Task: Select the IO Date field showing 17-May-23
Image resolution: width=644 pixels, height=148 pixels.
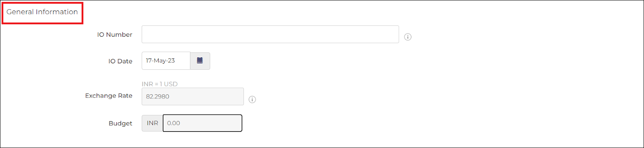Action: (x=166, y=61)
